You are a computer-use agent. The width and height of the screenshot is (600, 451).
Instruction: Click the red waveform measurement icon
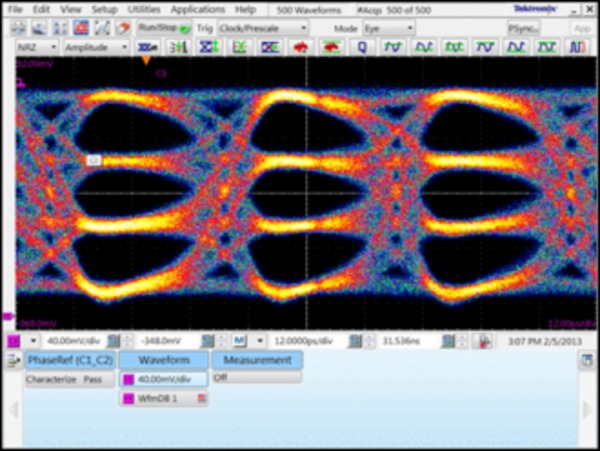[298, 47]
